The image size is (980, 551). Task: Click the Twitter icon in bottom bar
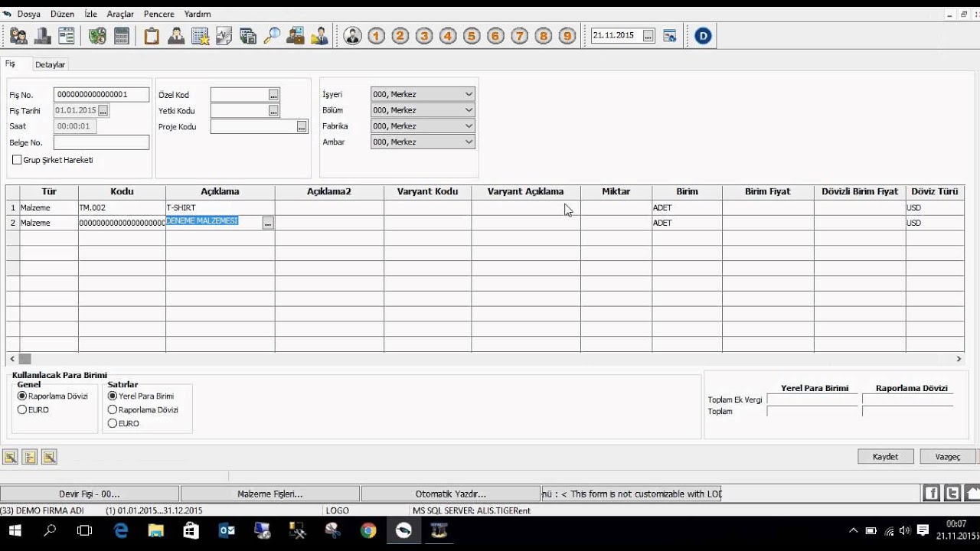click(x=952, y=494)
